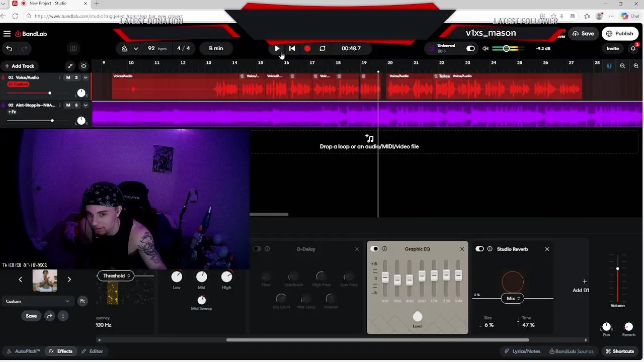The width and height of the screenshot is (644, 362).
Task: Save the effect preset
Action: (x=31, y=316)
